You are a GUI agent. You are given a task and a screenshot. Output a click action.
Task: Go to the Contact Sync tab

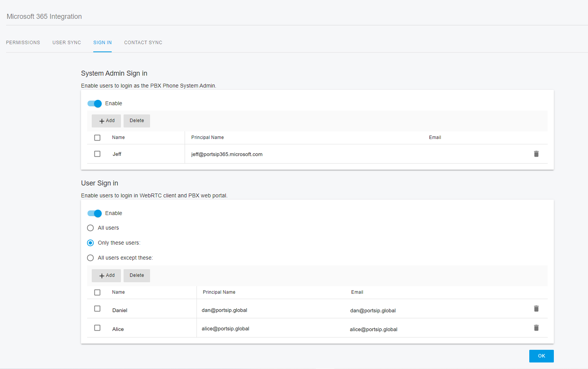[x=143, y=43]
